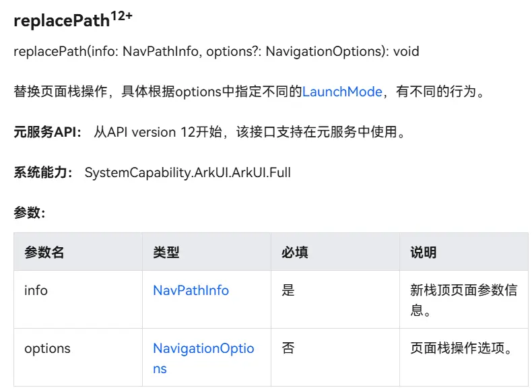Click the 页面栈操作选项 description cell
The image size is (532, 392).
click(461, 348)
